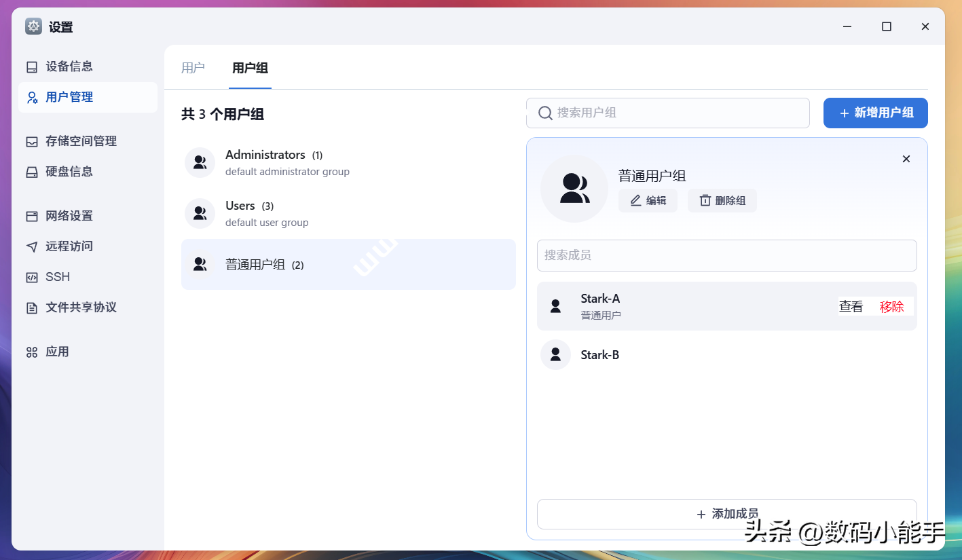Open the 文件共享协议 document icon
The width and height of the screenshot is (962, 560).
click(32, 307)
